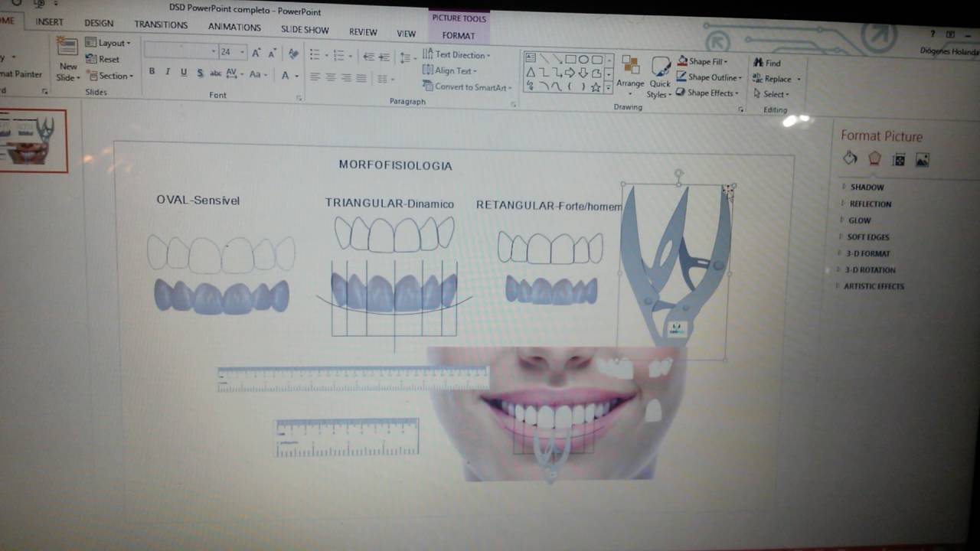Apply Strikethrough abc formatting
The height and width of the screenshot is (551, 980).
click(216, 73)
